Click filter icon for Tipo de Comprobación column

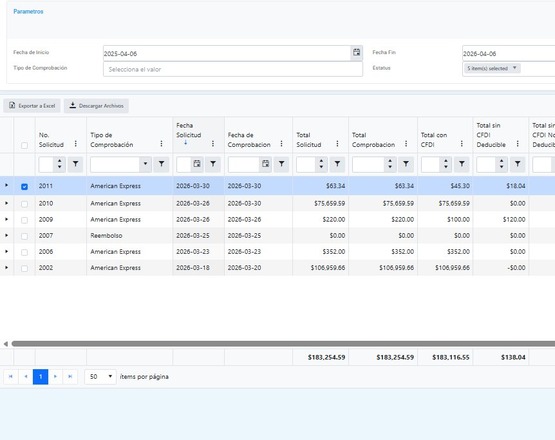point(161,164)
